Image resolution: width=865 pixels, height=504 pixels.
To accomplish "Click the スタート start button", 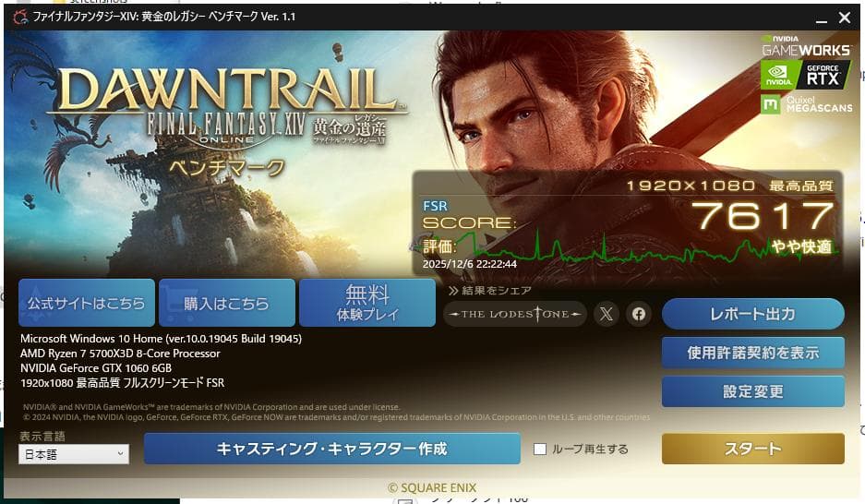I will point(753,449).
